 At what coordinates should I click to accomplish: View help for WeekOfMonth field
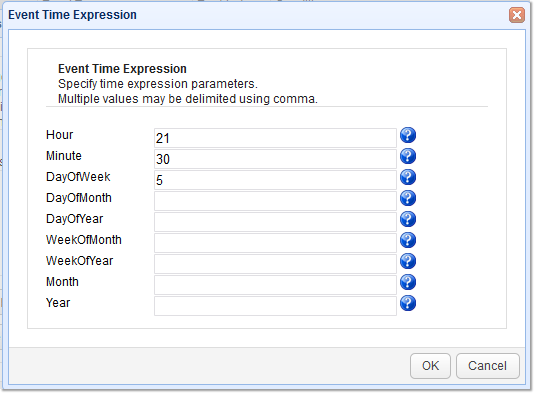408,240
